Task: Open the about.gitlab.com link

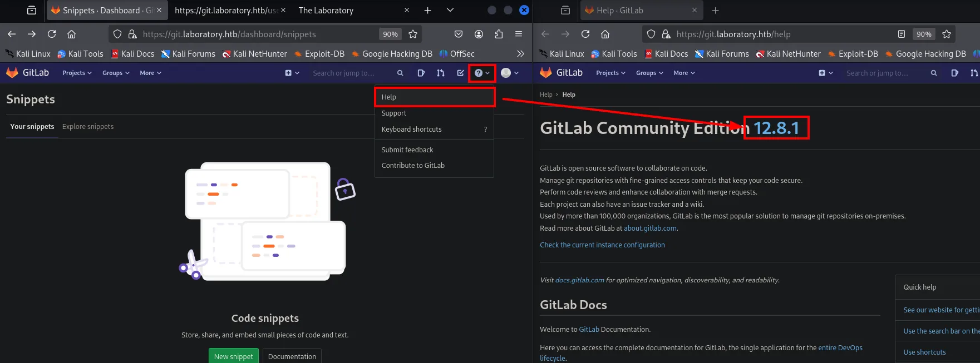Action: point(650,228)
